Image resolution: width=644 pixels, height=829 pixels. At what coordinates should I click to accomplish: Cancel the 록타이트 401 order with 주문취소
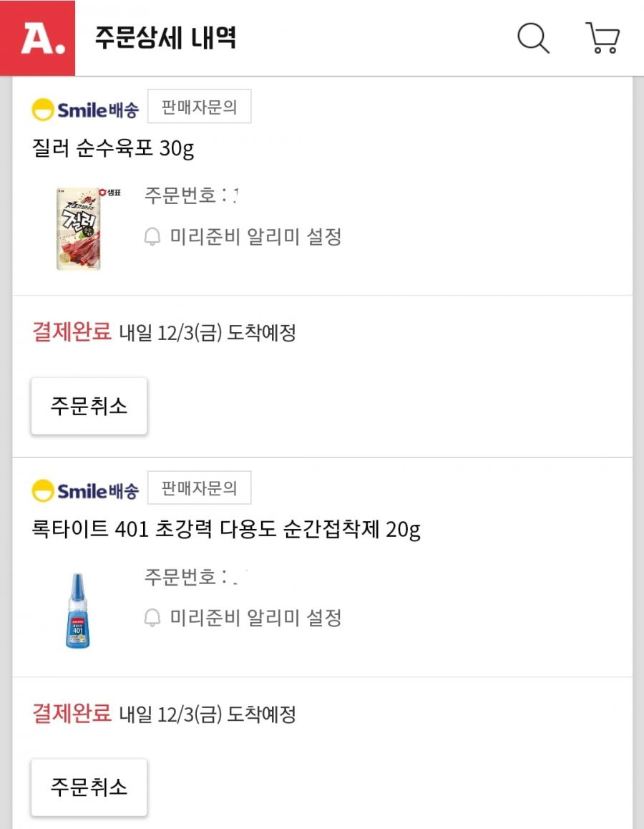pyautogui.click(x=89, y=787)
